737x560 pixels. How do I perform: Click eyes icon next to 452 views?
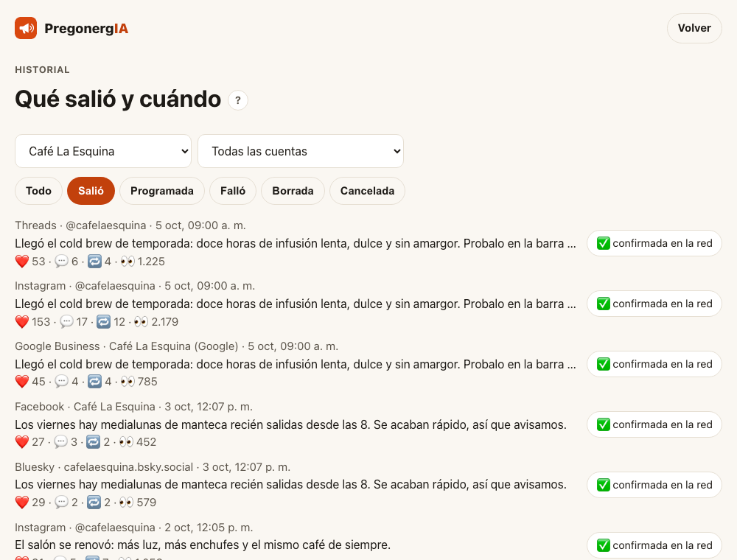point(127,442)
